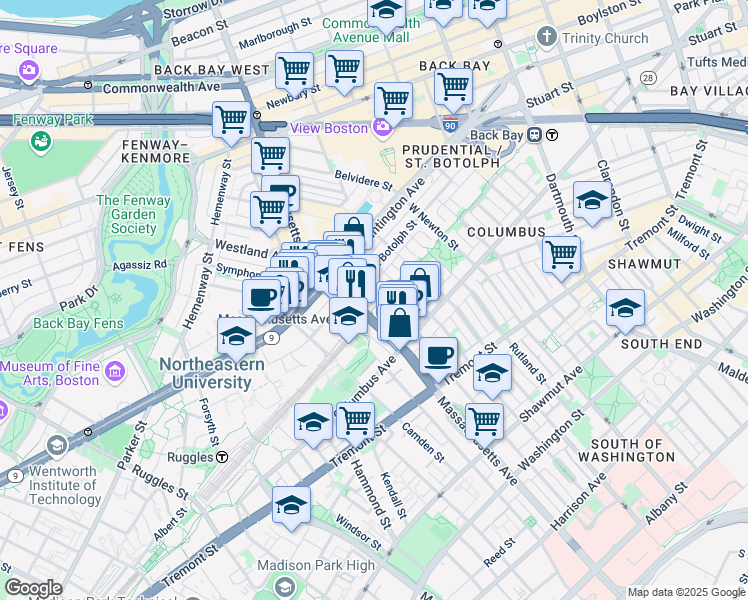Image resolution: width=748 pixels, height=600 pixels.
Task: Open graduation cap marker beside Clarendon St
Action: pyautogui.click(x=592, y=202)
